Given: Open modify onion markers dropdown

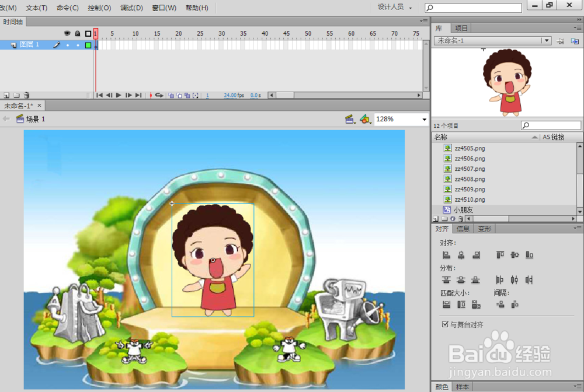Looking at the screenshot, I should [196, 95].
